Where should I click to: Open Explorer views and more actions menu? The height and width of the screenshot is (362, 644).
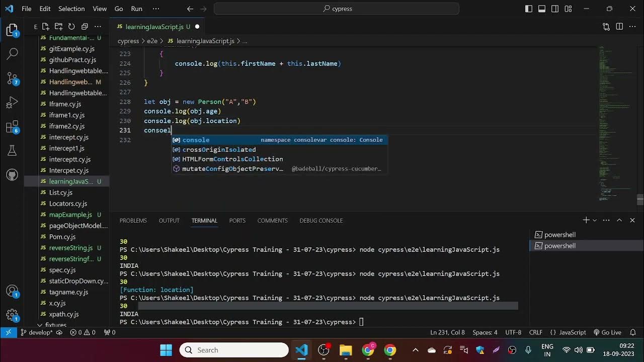[x=98, y=27]
